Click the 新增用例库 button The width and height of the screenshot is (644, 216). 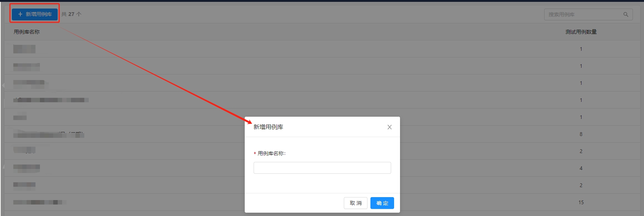pyautogui.click(x=35, y=14)
